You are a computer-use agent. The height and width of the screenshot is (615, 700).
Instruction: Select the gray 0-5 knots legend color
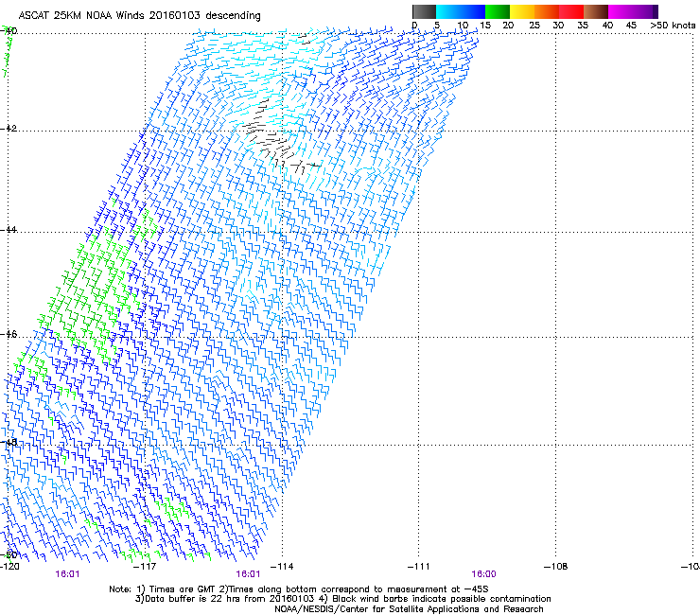click(424, 11)
